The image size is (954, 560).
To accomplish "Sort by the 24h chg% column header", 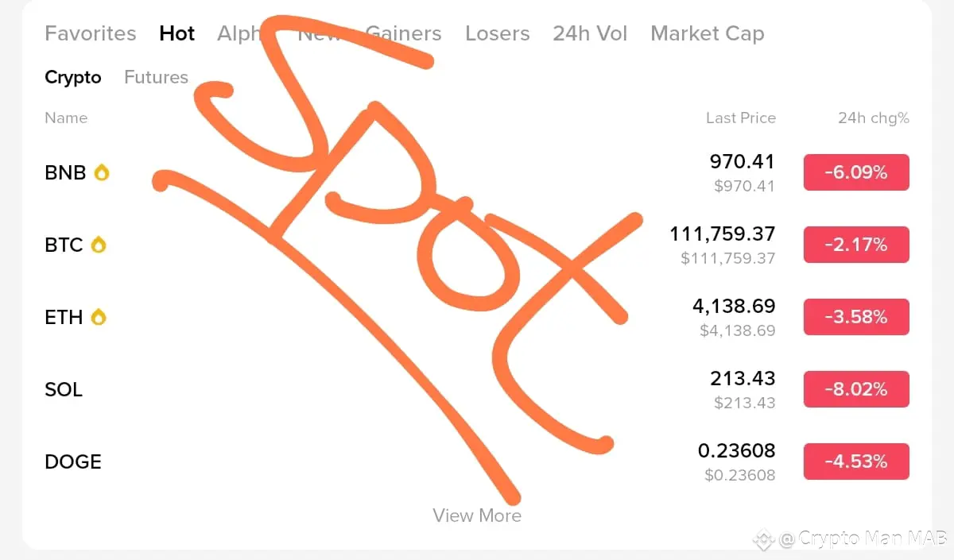I will point(874,118).
